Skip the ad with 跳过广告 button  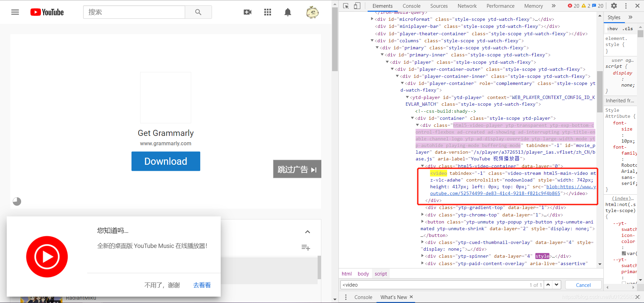tap(297, 169)
